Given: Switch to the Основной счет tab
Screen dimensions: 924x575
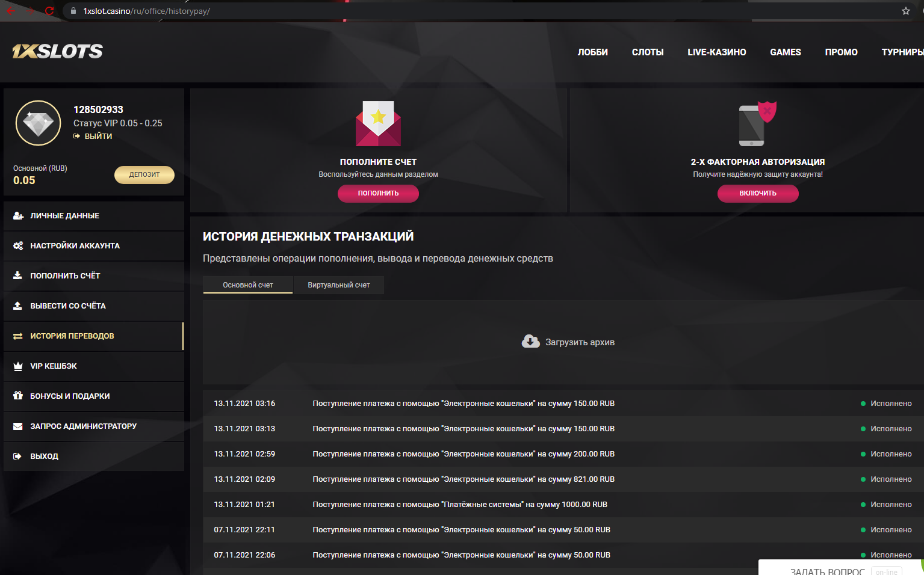Looking at the screenshot, I should 248,285.
